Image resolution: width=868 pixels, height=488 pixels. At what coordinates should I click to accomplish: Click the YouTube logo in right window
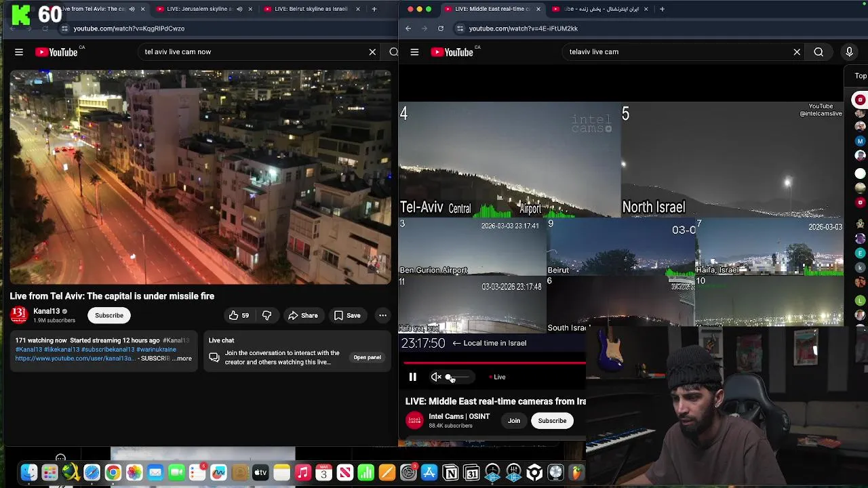click(x=452, y=52)
